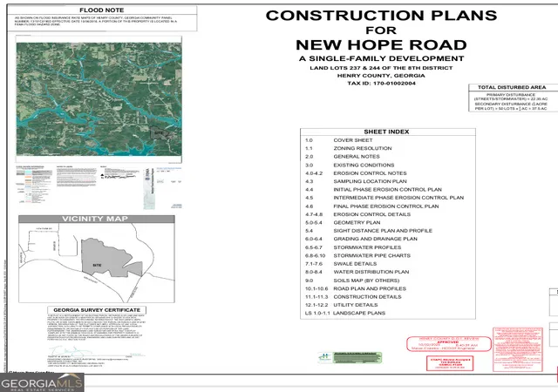The image size is (558, 392).
Task: Click the LS 1.0-1.1 Landscape Plans row
Action: tap(345, 314)
